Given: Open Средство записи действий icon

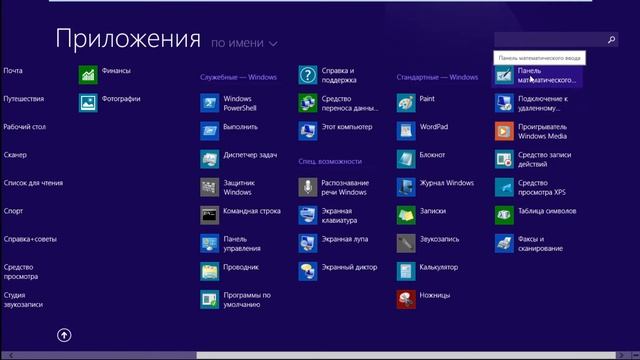Looking at the screenshot, I should tap(504, 159).
